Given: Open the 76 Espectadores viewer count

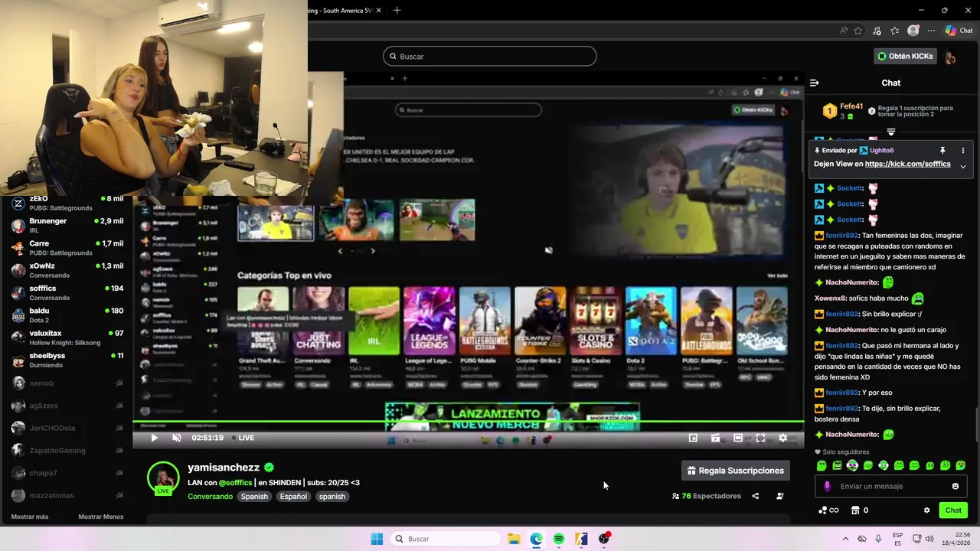Looking at the screenshot, I should click(x=706, y=496).
